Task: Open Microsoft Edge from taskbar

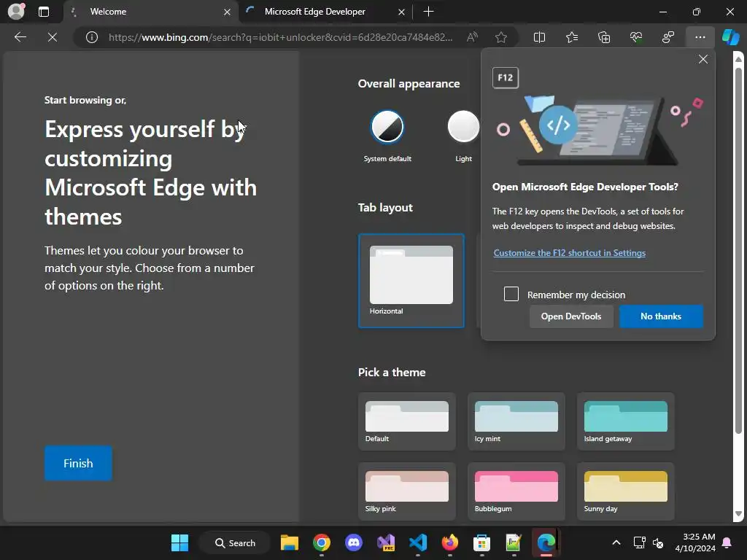Action: (546, 542)
